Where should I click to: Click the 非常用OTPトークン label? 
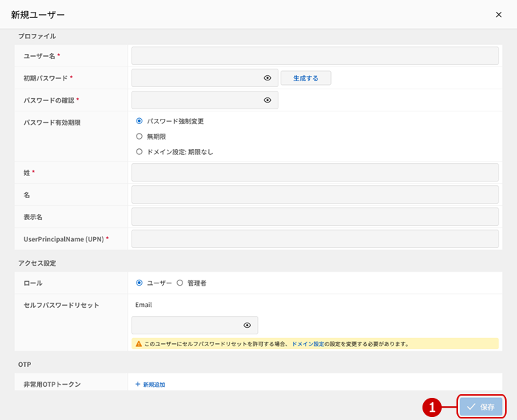[x=52, y=384]
